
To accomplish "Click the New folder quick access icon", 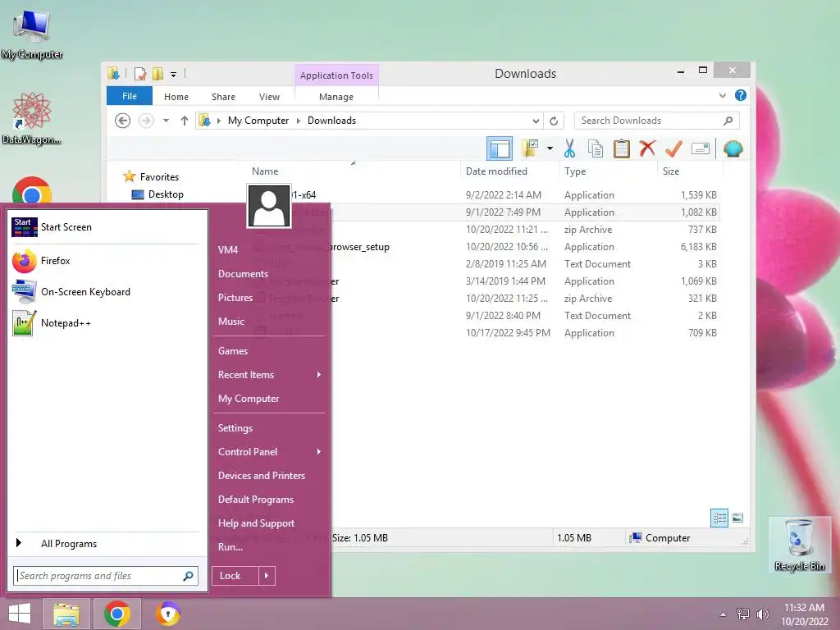I will tap(157, 73).
